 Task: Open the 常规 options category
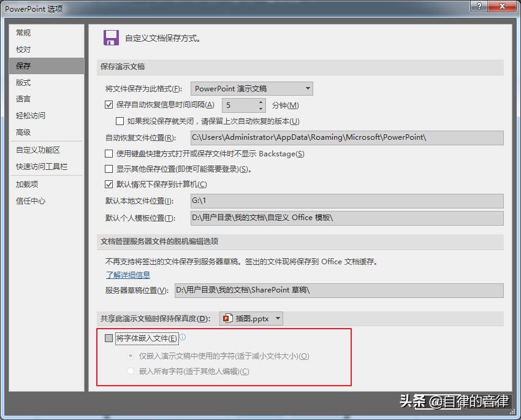tap(47, 32)
